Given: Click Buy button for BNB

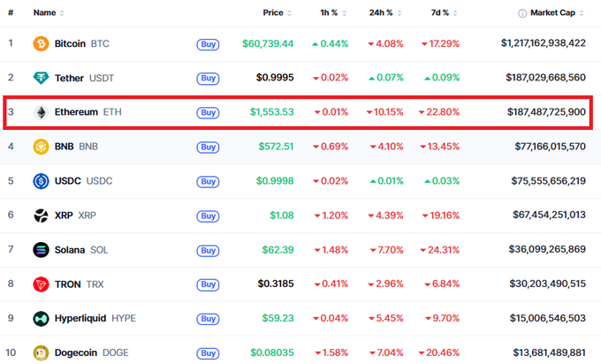Looking at the screenshot, I should click(x=208, y=148).
